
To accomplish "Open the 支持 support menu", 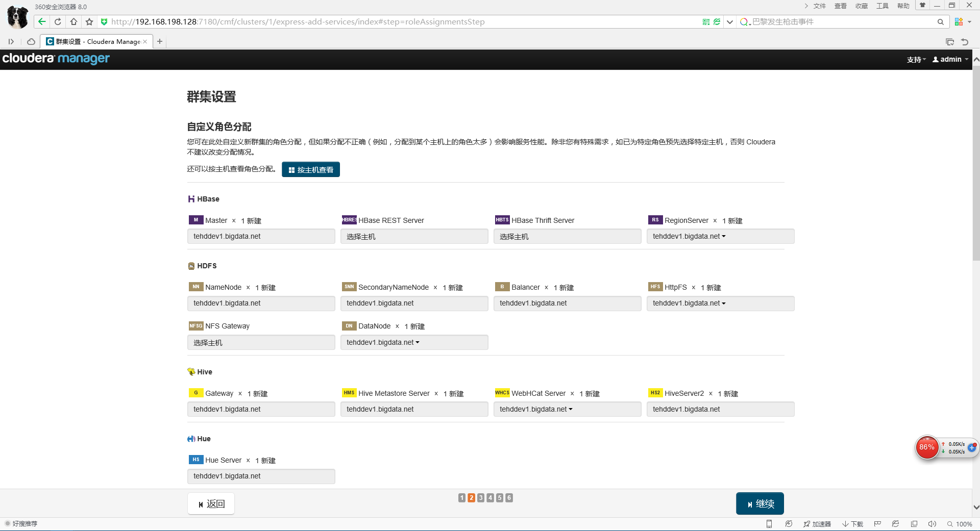I will coord(916,59).
